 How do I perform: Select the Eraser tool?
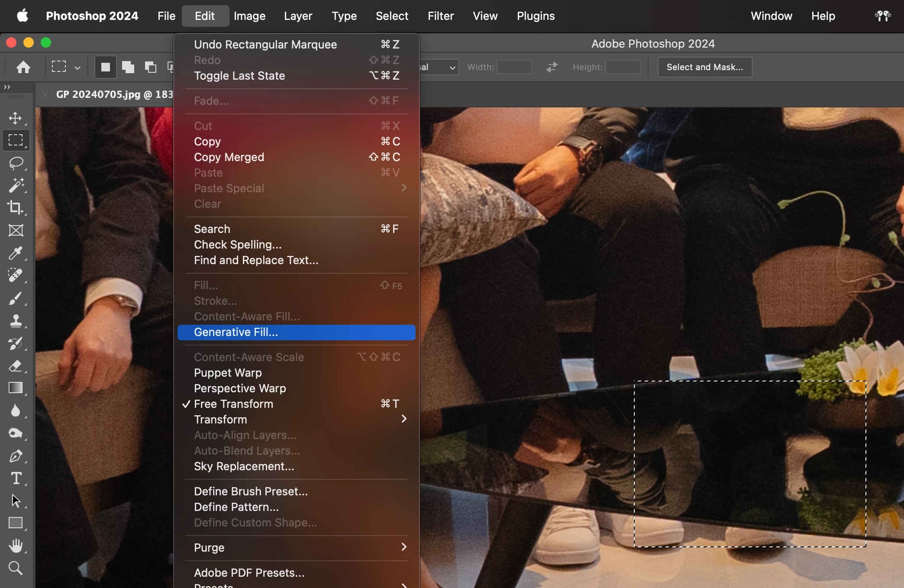point(16,366)
